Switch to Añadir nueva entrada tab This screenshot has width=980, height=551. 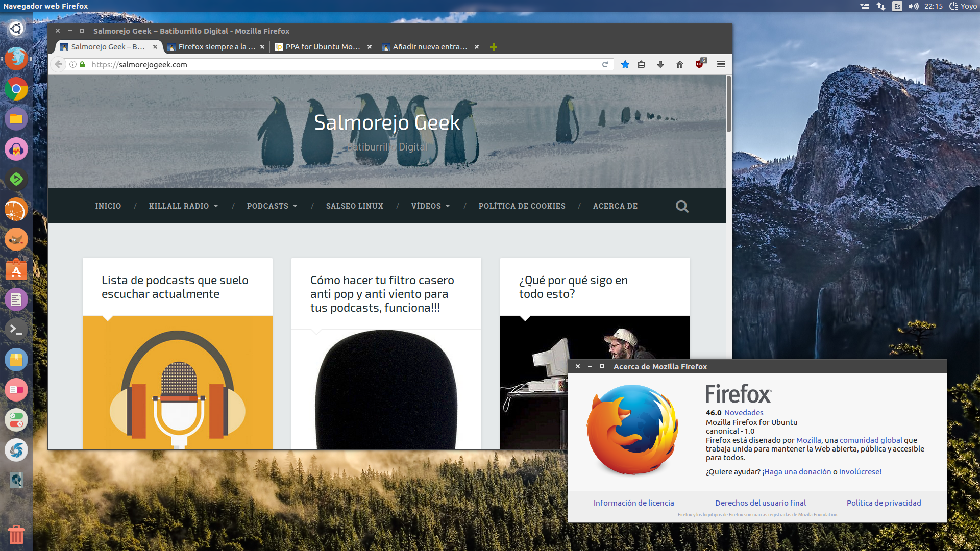click(431, 47)
